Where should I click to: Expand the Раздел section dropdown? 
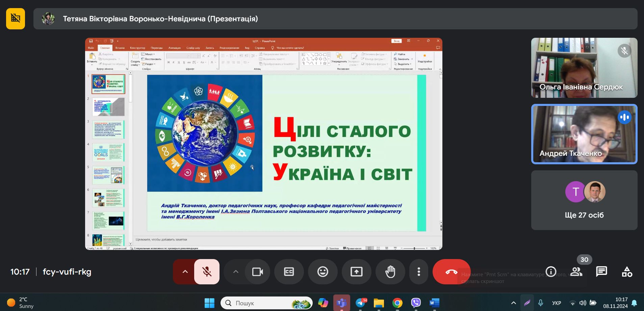(148, 64)
